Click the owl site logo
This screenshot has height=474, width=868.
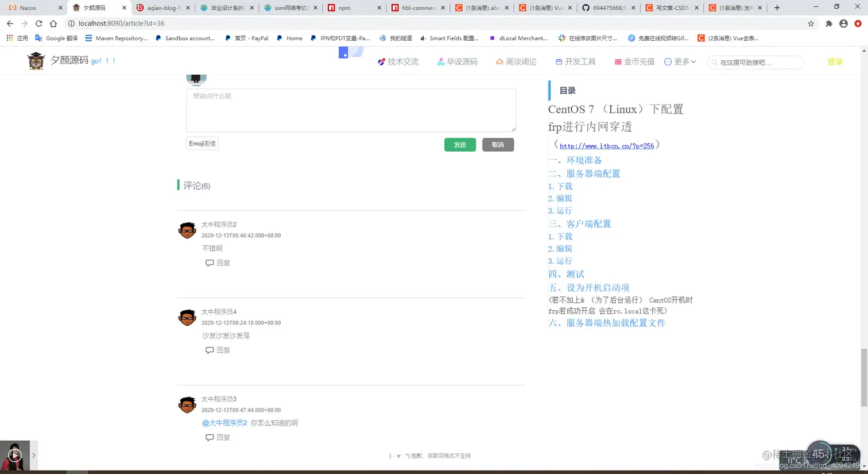tap(36, 61)
